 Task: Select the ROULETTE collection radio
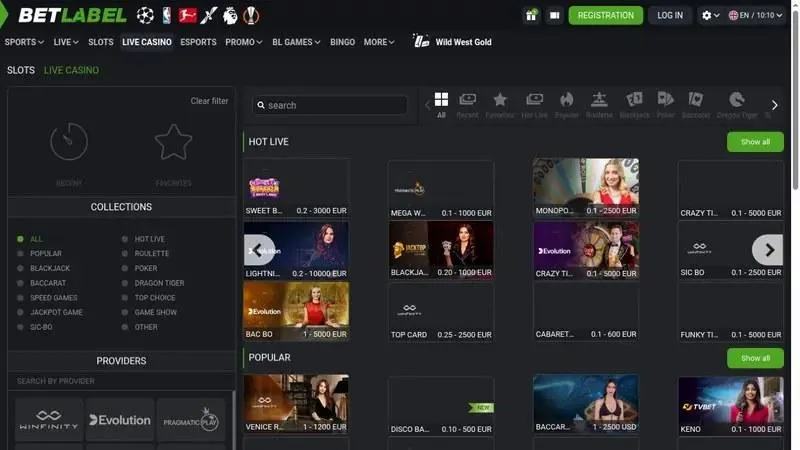[124, 254]
